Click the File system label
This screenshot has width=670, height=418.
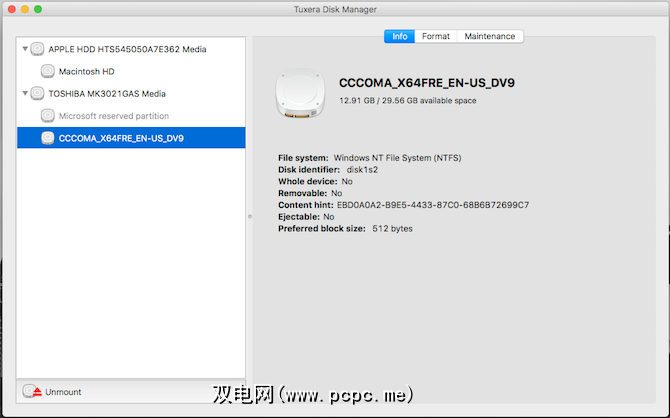pos(303,158)
